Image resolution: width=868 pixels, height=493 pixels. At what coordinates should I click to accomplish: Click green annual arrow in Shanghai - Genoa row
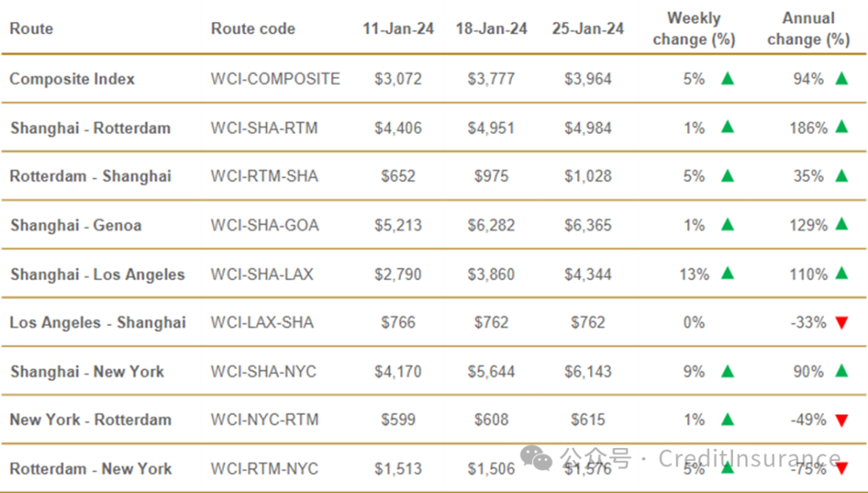pos(841,224)
